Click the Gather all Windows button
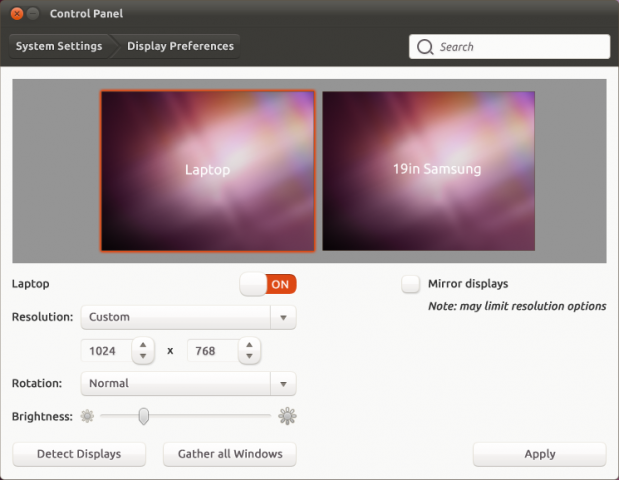Image resolution: width=619 pixels, height=480 pixels. (230, 454)
